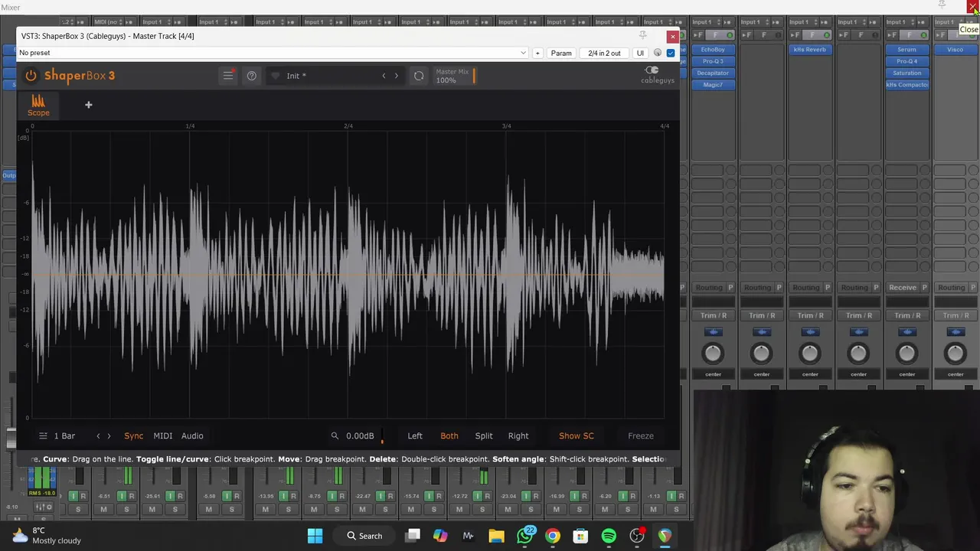Toggle Show SC sidechain display
Image resolution: width=980 pixels, height=551 pixels.
click(x=576, y=436)
